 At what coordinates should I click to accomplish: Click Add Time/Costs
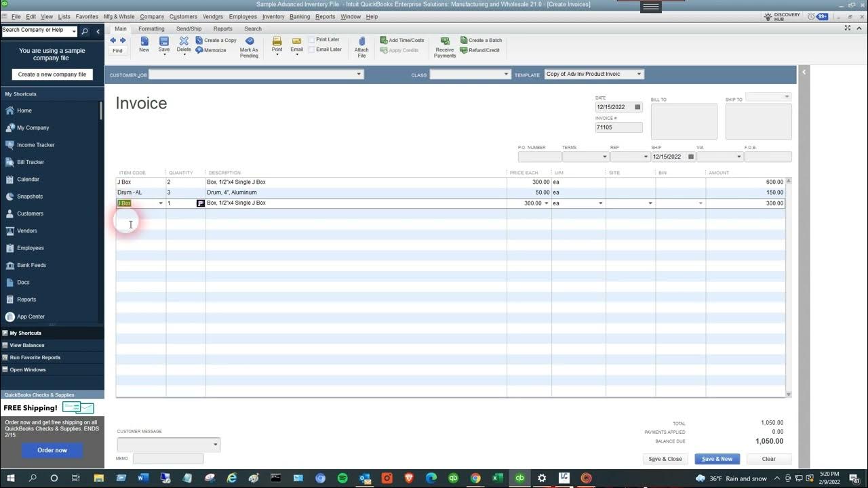[402, 41]
